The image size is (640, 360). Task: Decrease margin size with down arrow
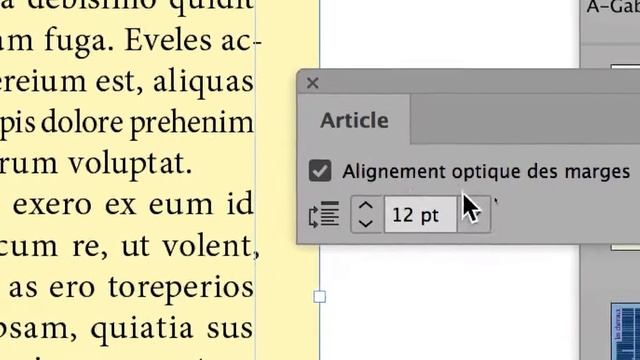pyautogui.click(x=366, y=223)
